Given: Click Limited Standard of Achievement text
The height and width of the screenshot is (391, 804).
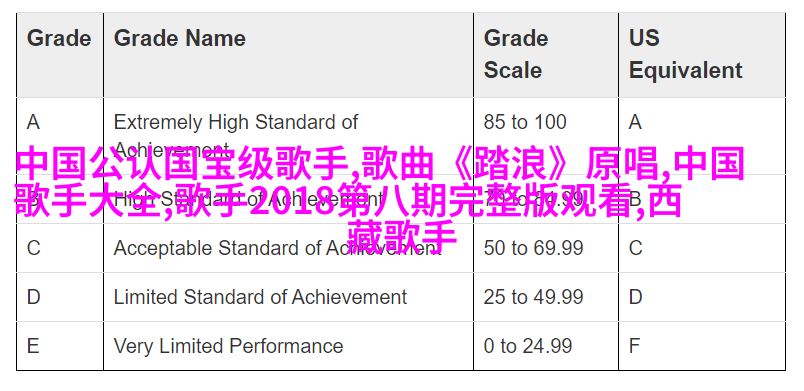Looking at the screenshot, I should [x=260, y=297].
